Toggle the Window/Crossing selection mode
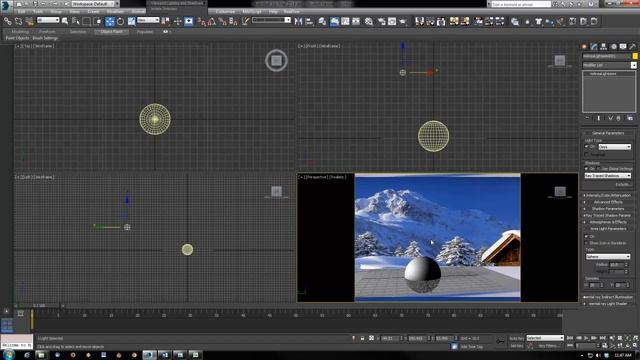 point(98,21)
